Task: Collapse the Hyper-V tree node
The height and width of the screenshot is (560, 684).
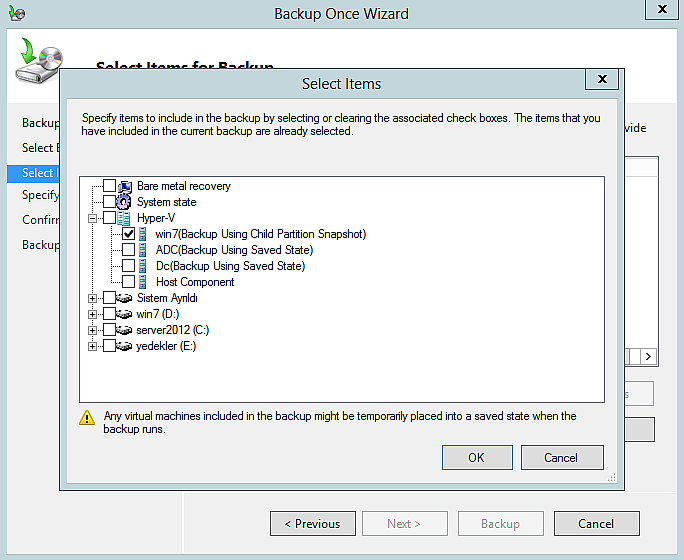Action: point(92,219)
